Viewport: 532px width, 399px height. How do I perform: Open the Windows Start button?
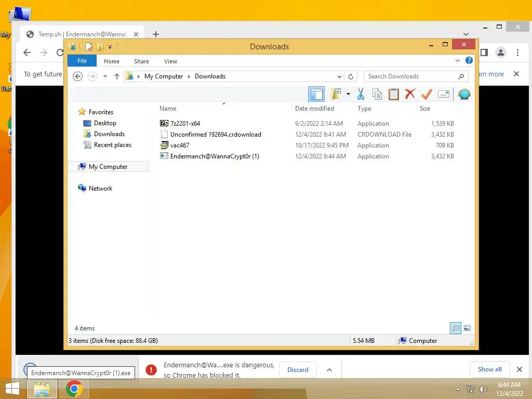pos(12,389)
